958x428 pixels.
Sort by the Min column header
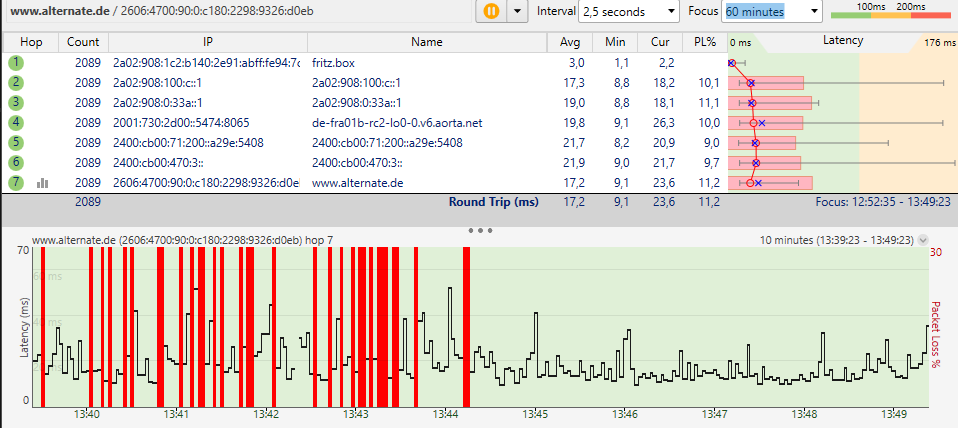pyautogui.click(x=615, y=42)
